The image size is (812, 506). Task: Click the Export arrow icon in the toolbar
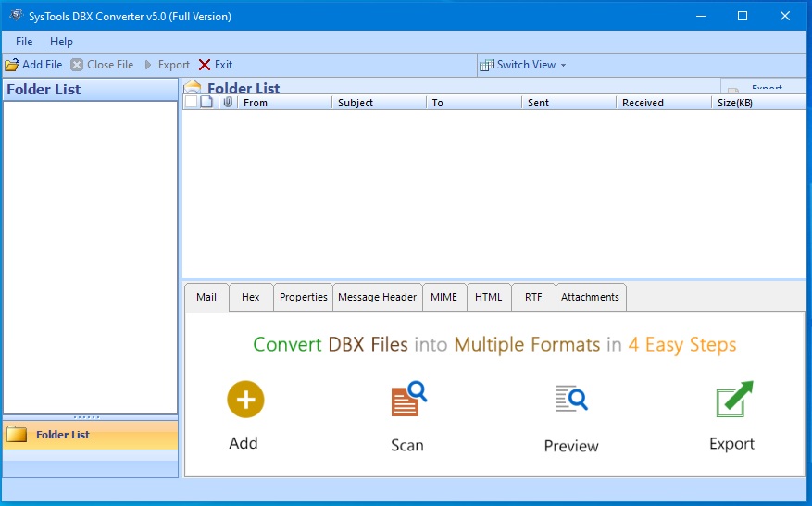point(148,65)
